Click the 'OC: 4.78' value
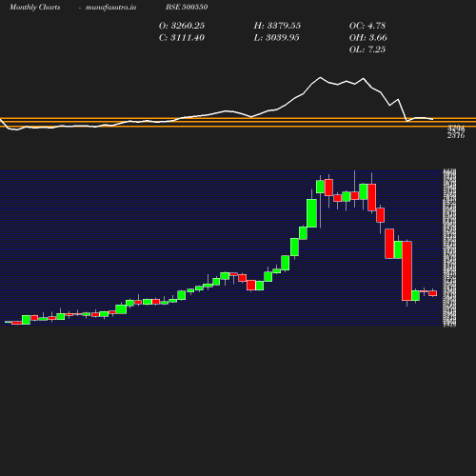Screen dimensions: 476x476 pyautogui.click(x=367, y=26)
